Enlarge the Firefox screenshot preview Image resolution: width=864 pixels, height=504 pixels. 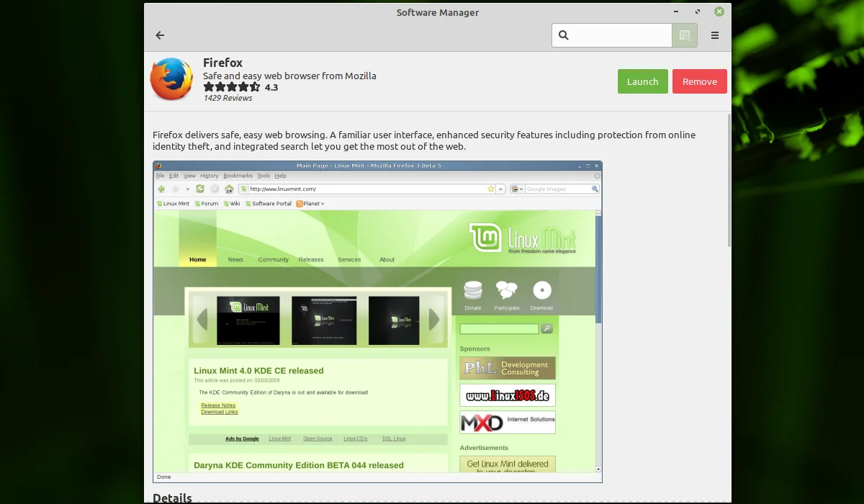click(x=377, y=321)
